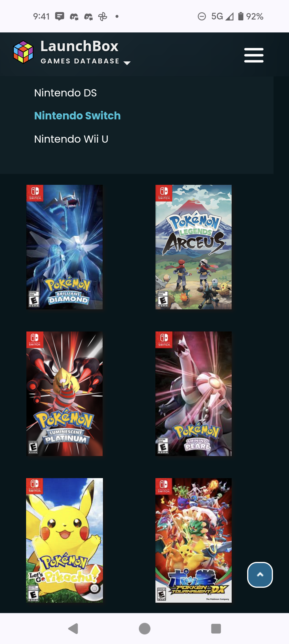
Task: Open Pokémon Legends Arceus cover
Action: (x=194, y=247)
